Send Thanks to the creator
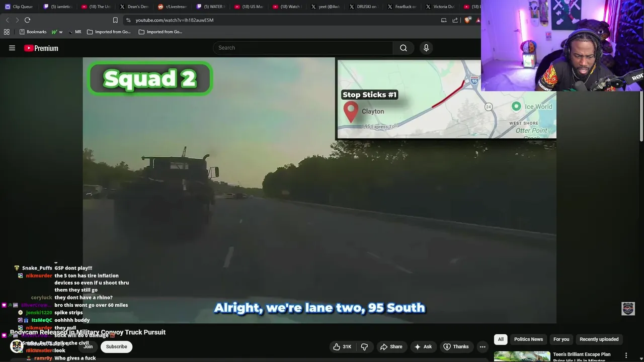The height and width of the screenshot is (362, 644). tap(455, 347)
